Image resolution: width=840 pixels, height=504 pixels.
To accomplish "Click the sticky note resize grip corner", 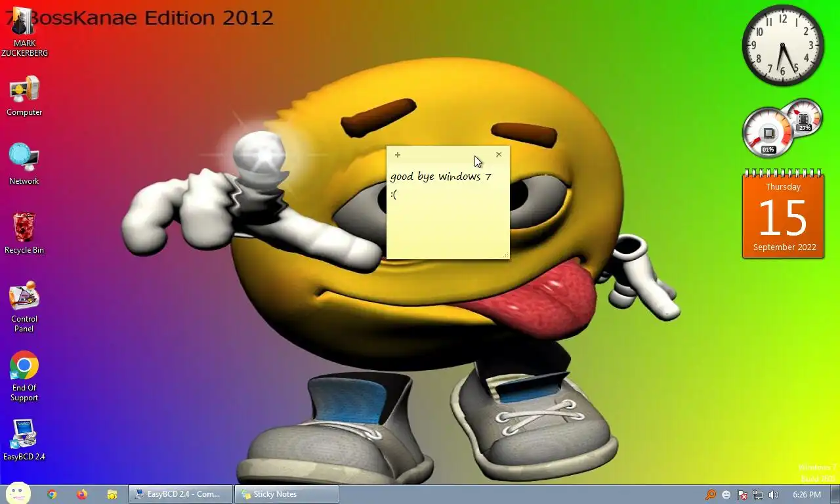I will point(505,255).
